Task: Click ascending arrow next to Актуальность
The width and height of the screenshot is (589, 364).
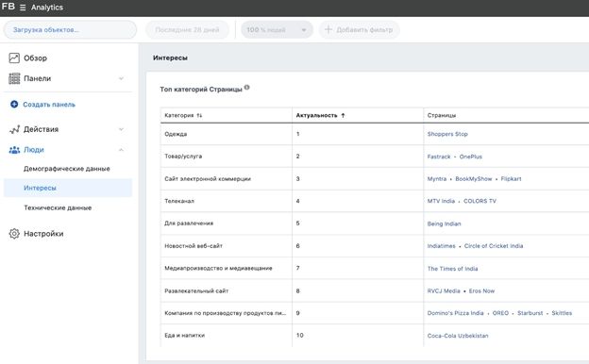Action: pos(343,115)
